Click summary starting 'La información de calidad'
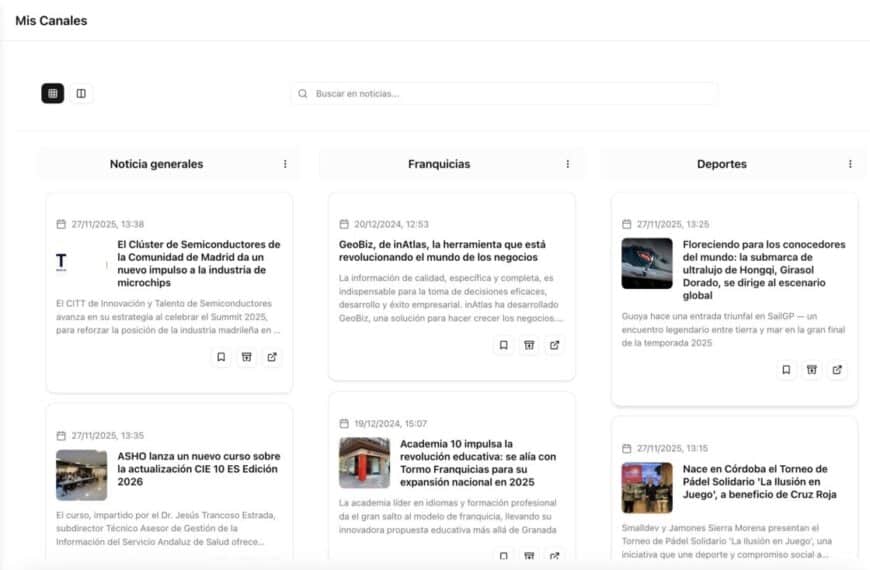 tap(451, 298)
